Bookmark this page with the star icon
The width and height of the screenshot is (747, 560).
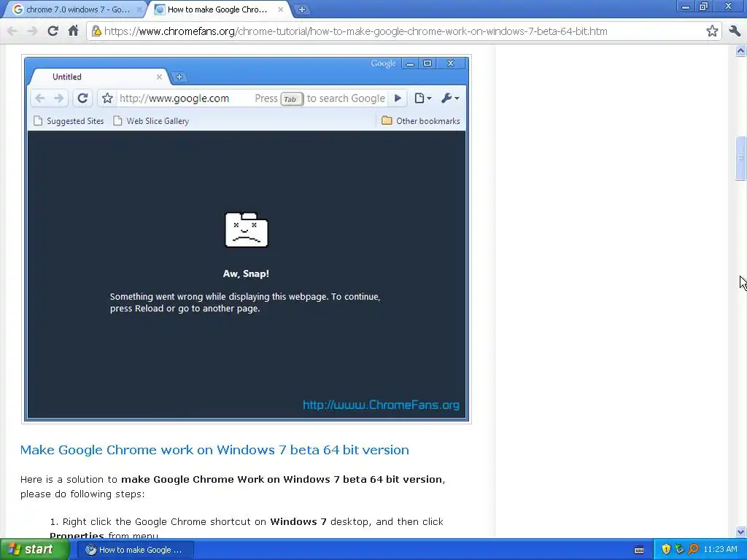pos(712,31)
